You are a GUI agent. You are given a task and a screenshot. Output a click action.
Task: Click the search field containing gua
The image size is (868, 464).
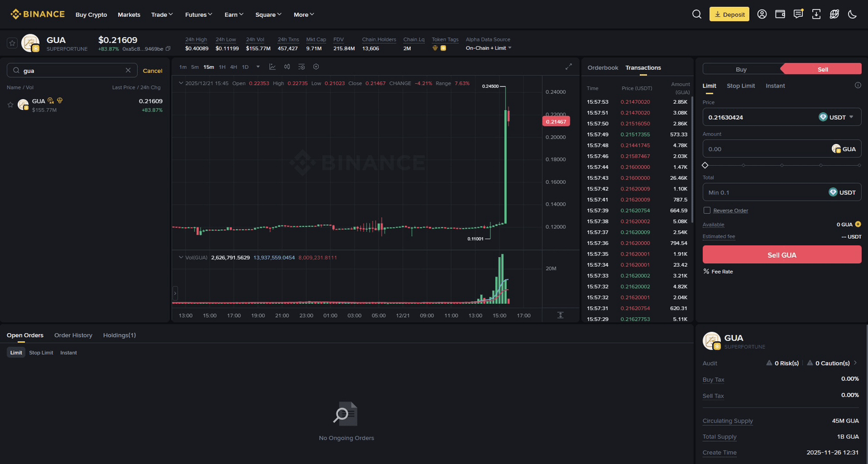[x=72, y=71]
